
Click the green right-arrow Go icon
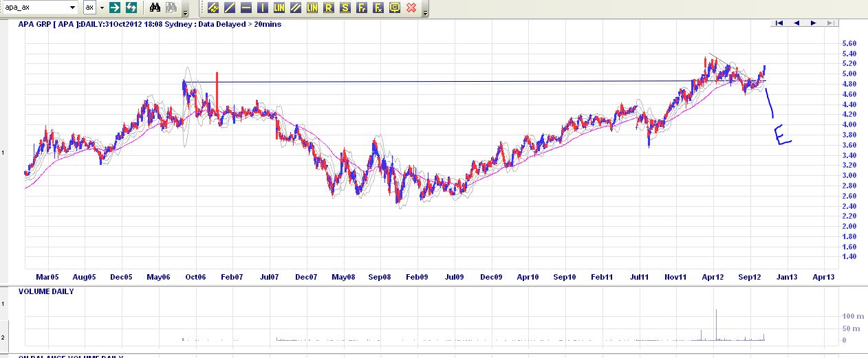pos(115,8)
